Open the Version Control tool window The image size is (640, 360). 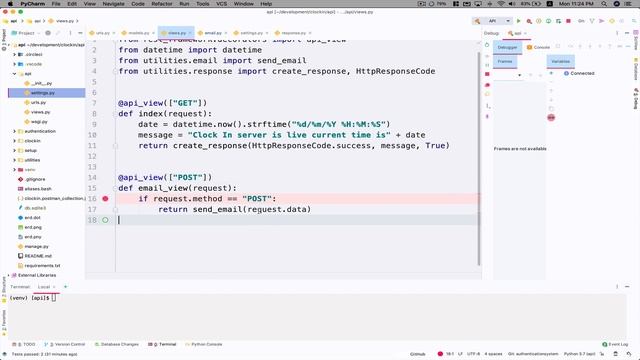(65, 344)
